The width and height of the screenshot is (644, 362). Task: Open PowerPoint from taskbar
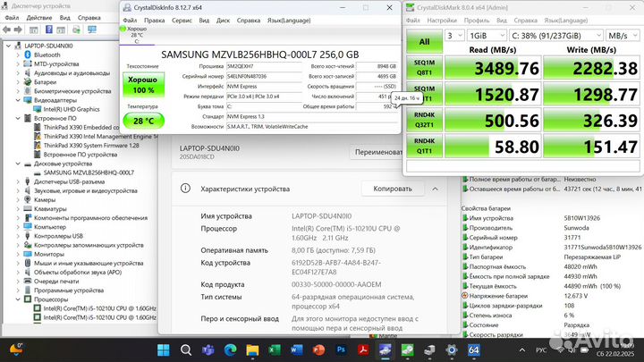(318, 350)
